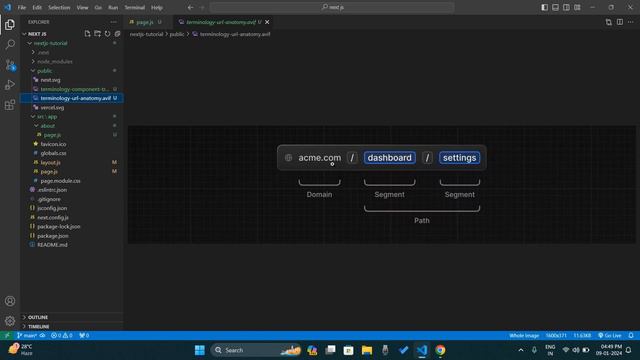This screenshot has height=360, width=640.
Task: Click the 1600x371 image size status
Action: [556, 336]
